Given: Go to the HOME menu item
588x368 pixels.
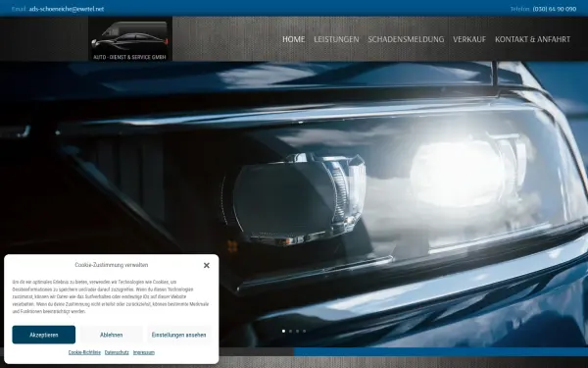Looking at the screenshot, I should 294,39.
